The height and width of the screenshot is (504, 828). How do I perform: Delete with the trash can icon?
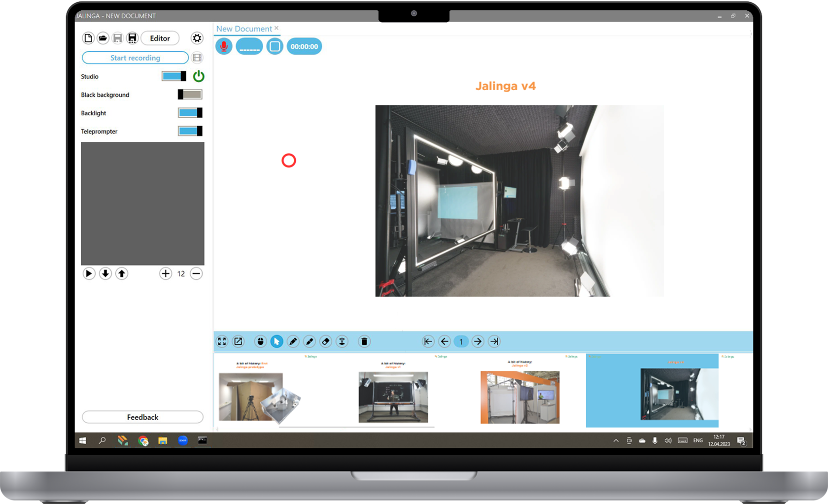(x=364, y=341)
